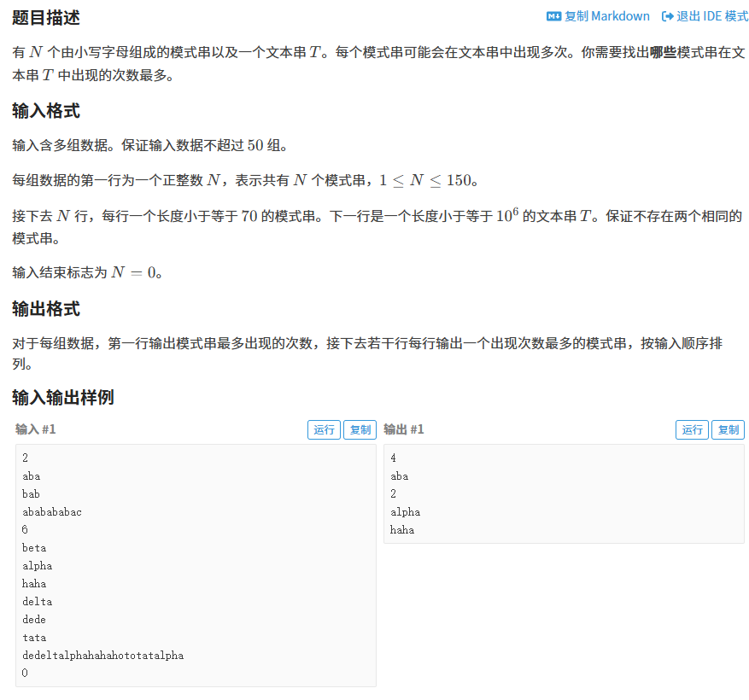The image size is (749, 700).
Task: Click the '4' in the sample output
Action: click(x=393, y=458)
